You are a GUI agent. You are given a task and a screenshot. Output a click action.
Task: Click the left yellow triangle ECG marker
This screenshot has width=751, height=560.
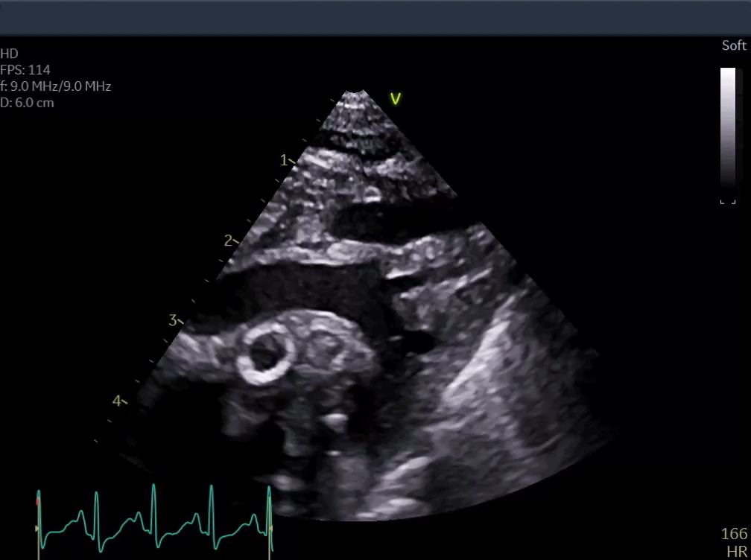click(37, 528)
